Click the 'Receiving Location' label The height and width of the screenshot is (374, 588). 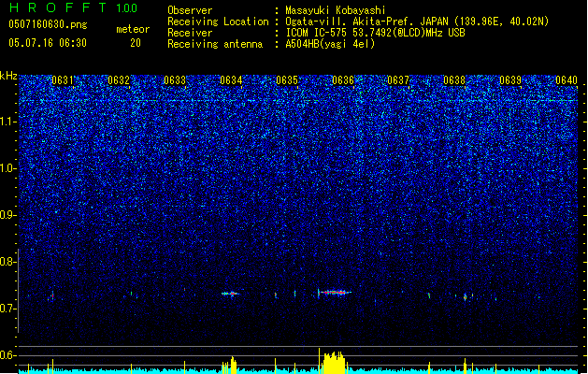218,22
